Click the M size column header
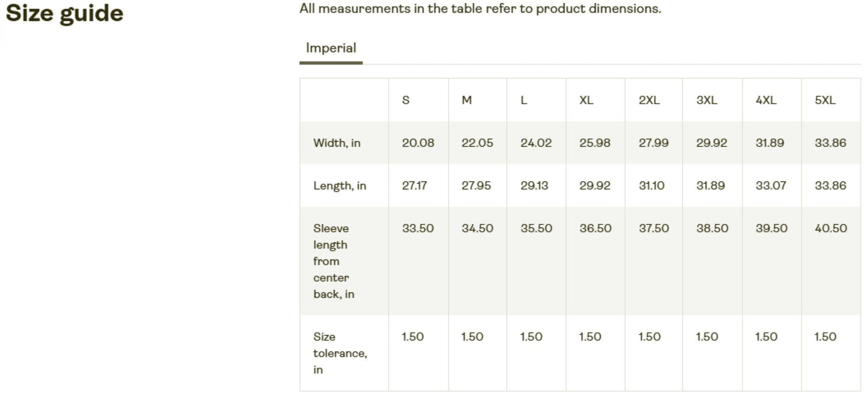 pyautogui.click(x=467, y=100)
